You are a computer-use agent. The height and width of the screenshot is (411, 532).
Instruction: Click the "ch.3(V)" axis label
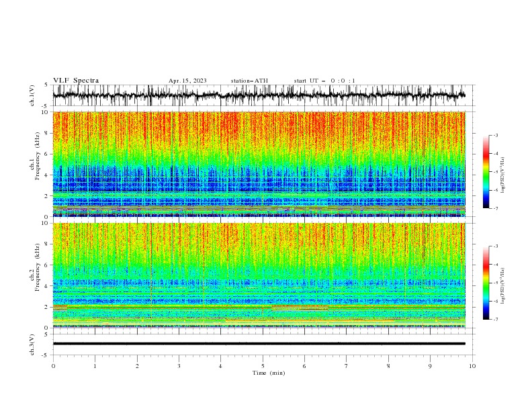tap(32, 345)
